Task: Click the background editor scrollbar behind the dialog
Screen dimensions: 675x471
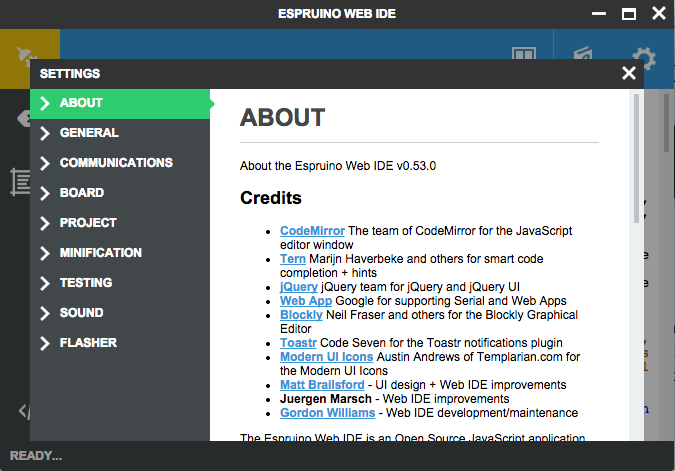Action: pyautogui.click(x=666, y=123)
